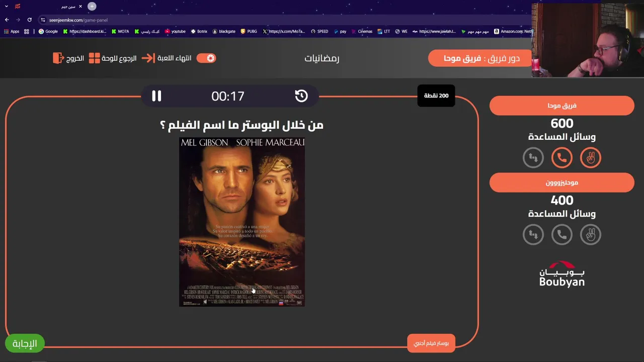Use فريق موحا's swap arrows lifeline

[533, 158]
